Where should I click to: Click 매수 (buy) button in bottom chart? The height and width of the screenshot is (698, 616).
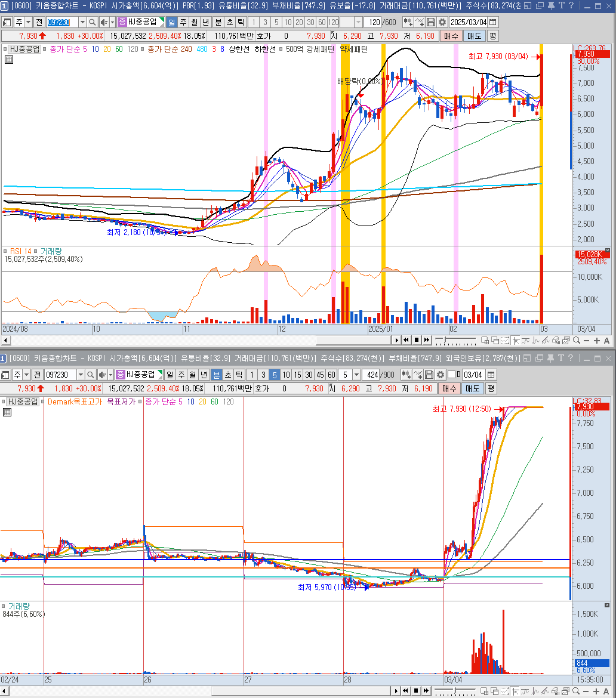(x=449, y=388)
